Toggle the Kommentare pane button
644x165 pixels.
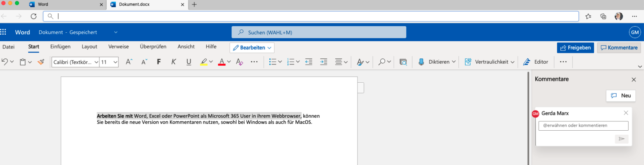(619, 48)
